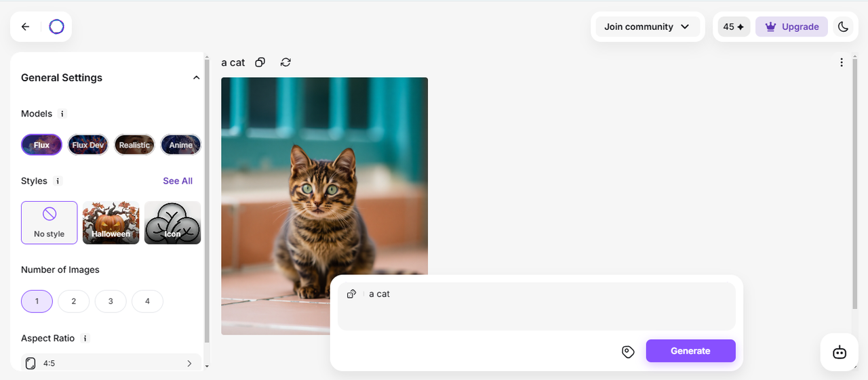Click the portrait 4:5 ratio icon
The height and width of the screenshot is (380, 868).
31,364
